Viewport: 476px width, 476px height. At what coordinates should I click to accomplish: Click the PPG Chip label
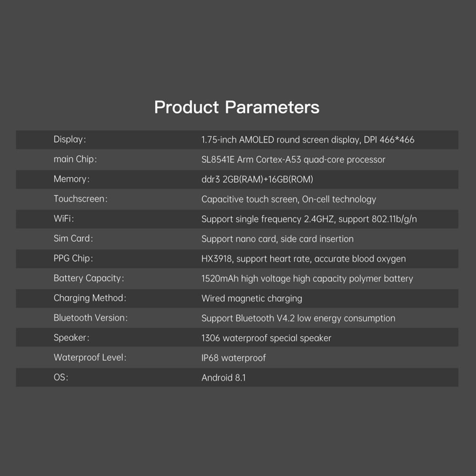pos(73,258)
